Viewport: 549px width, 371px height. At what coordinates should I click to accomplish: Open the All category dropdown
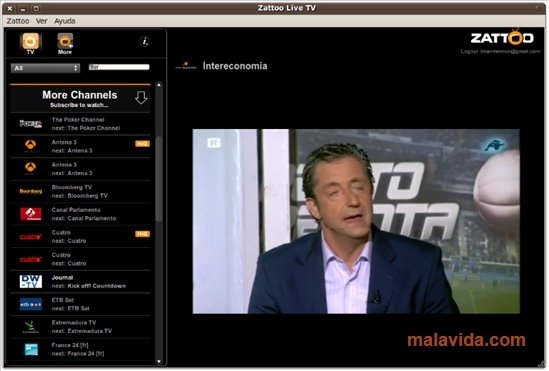[45, 68]
